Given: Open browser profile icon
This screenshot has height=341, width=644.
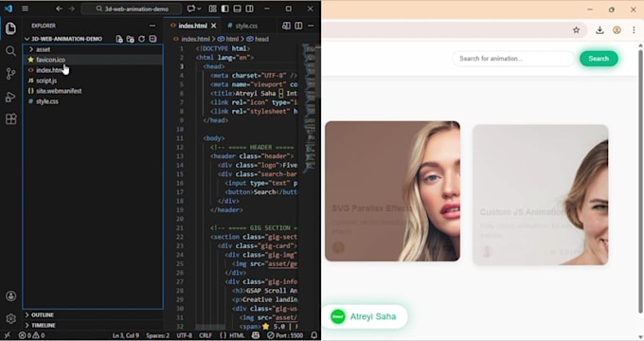Looking at the screenshot, I should [617, 30].
